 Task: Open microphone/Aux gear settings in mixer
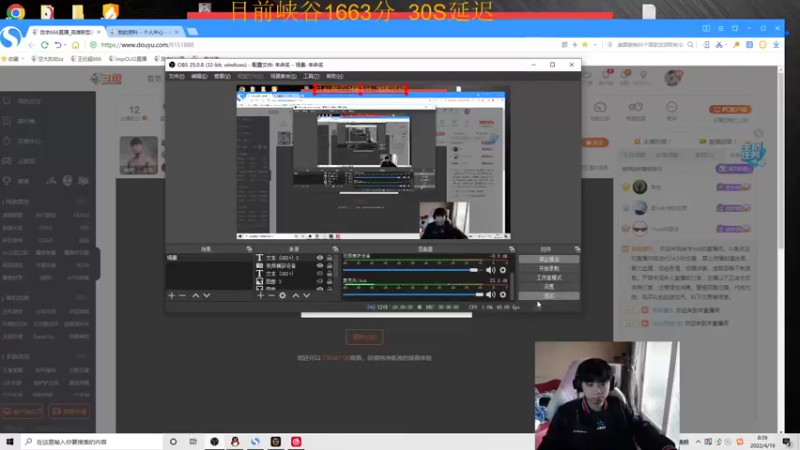[503, 294]
